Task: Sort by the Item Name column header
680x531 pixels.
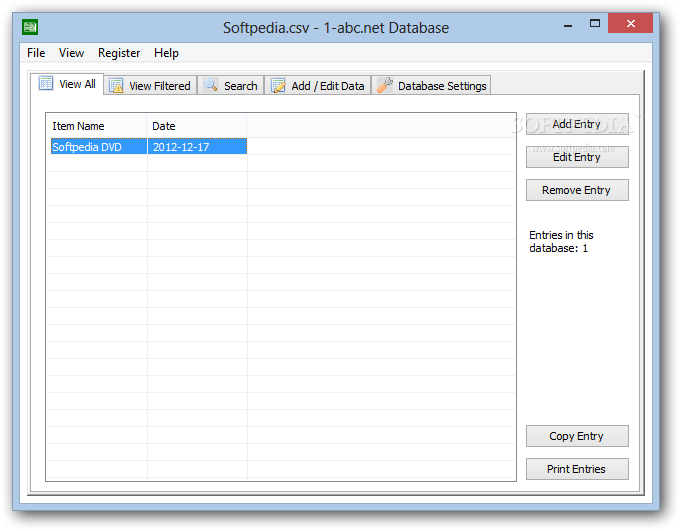Action: 97,126
